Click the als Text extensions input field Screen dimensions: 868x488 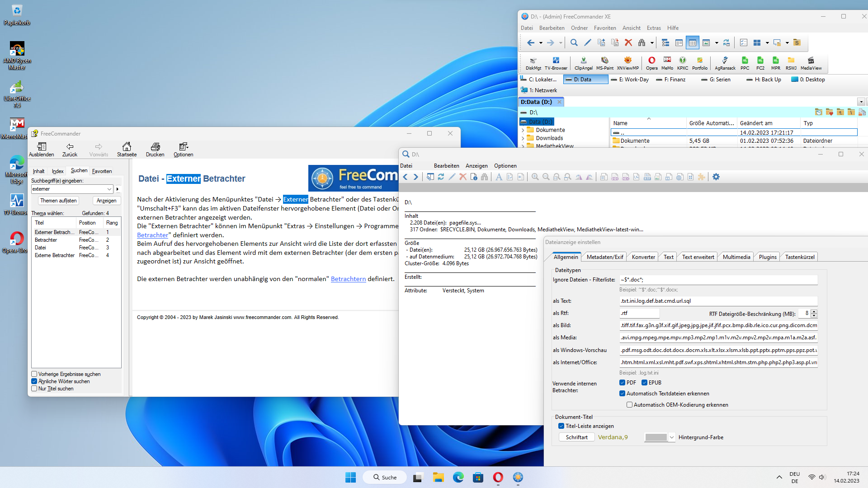point(718,301)
